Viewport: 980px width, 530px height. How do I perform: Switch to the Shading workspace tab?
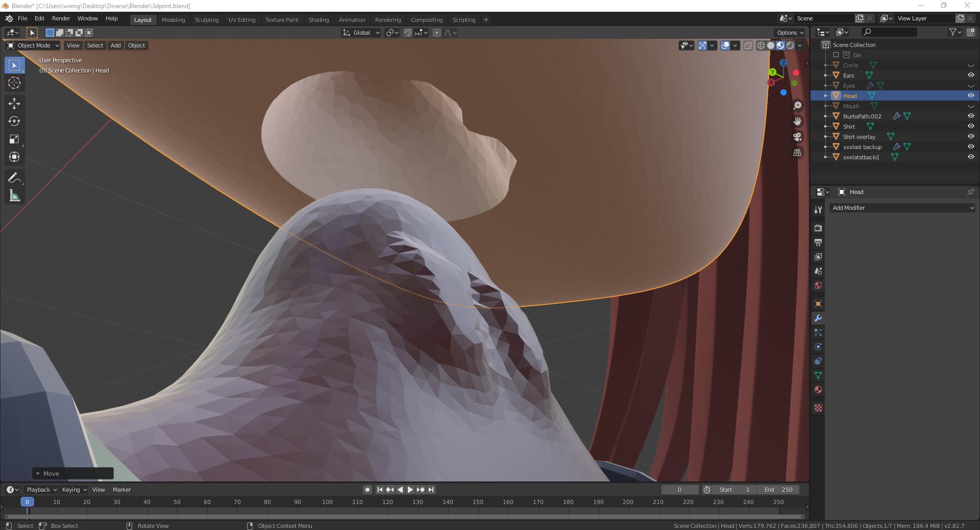(x=318, y=20)
